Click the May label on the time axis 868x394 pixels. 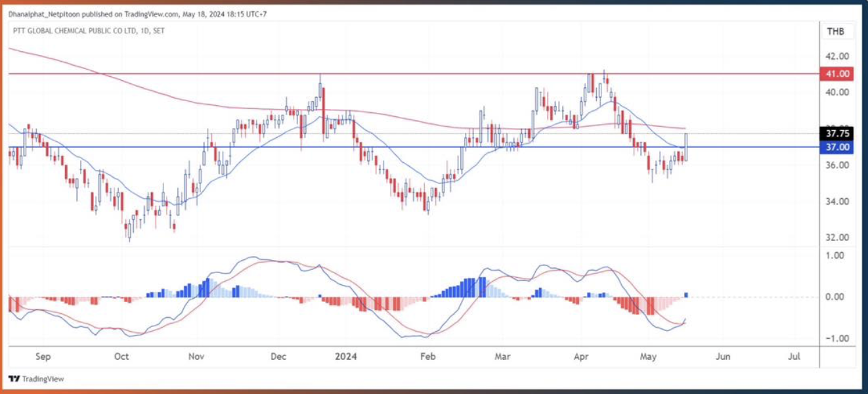(649, 357)
